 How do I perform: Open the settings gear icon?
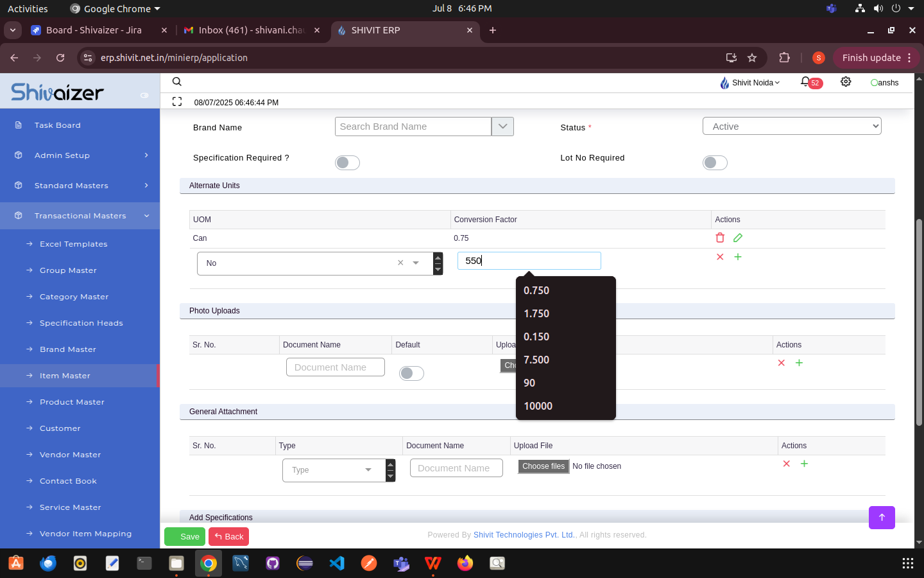(846, 82)
